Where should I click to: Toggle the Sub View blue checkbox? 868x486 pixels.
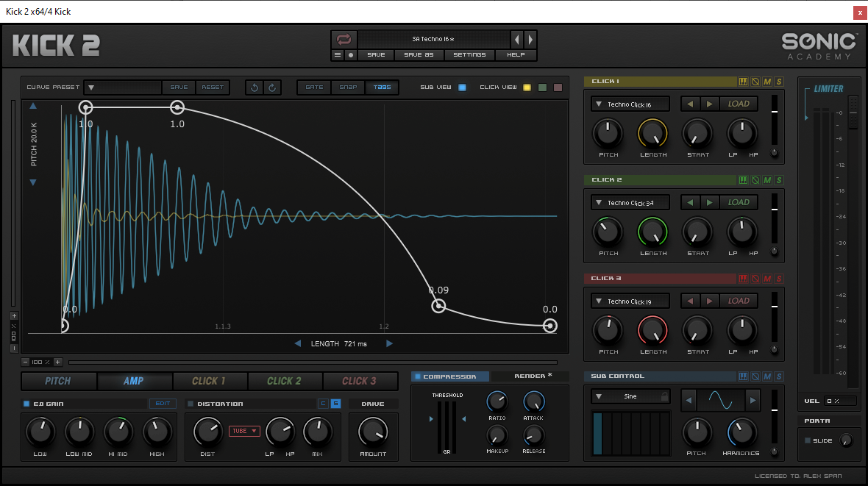click(x=462, y=87)
